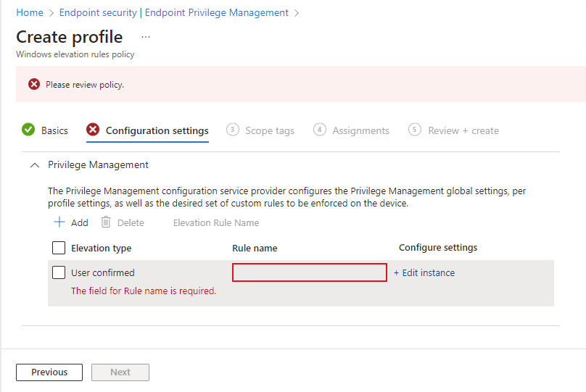Switch to the Assignments tab
Screen dimensions: 586x392
[x=361, y=130]
